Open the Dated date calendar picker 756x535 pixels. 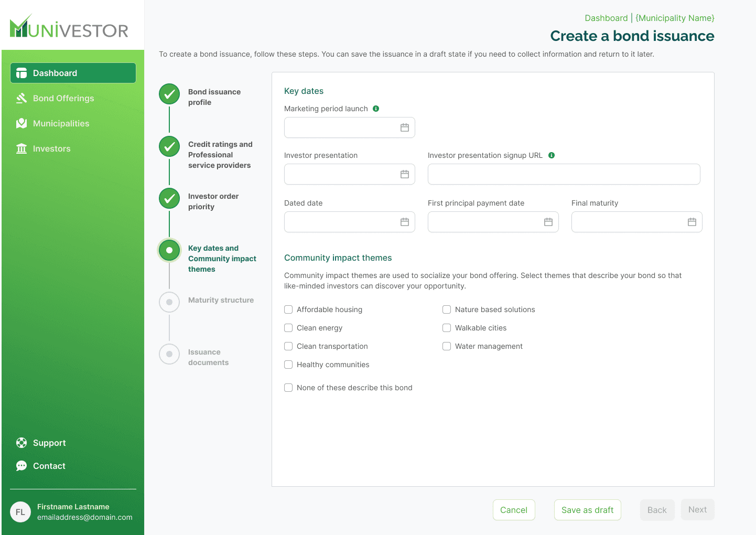point(405,222)
